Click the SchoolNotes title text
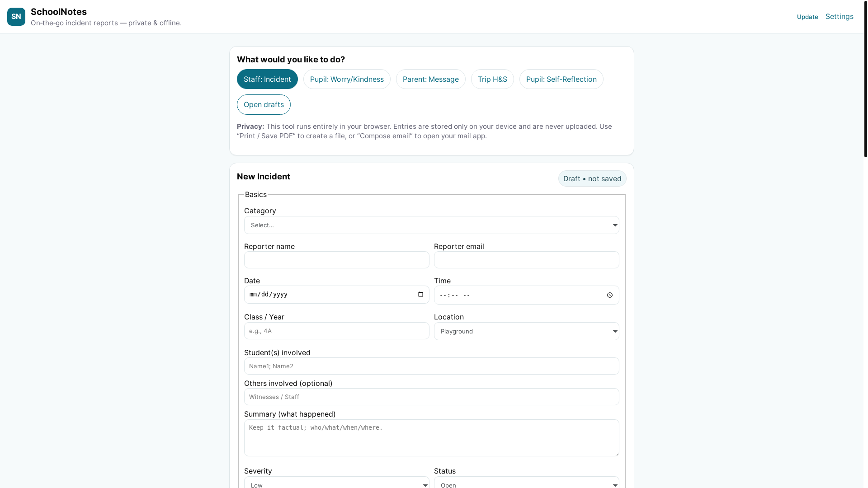 59,12
